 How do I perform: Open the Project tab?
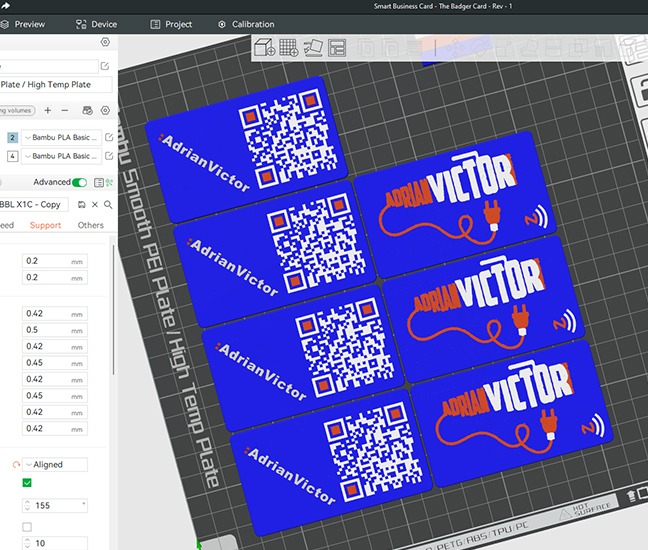[x=171, y=24]
